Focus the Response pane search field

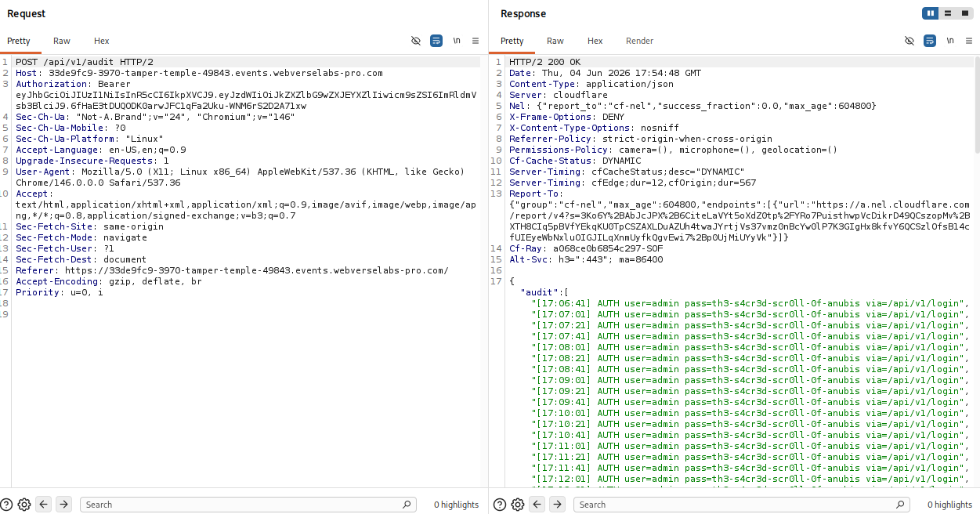741,505
